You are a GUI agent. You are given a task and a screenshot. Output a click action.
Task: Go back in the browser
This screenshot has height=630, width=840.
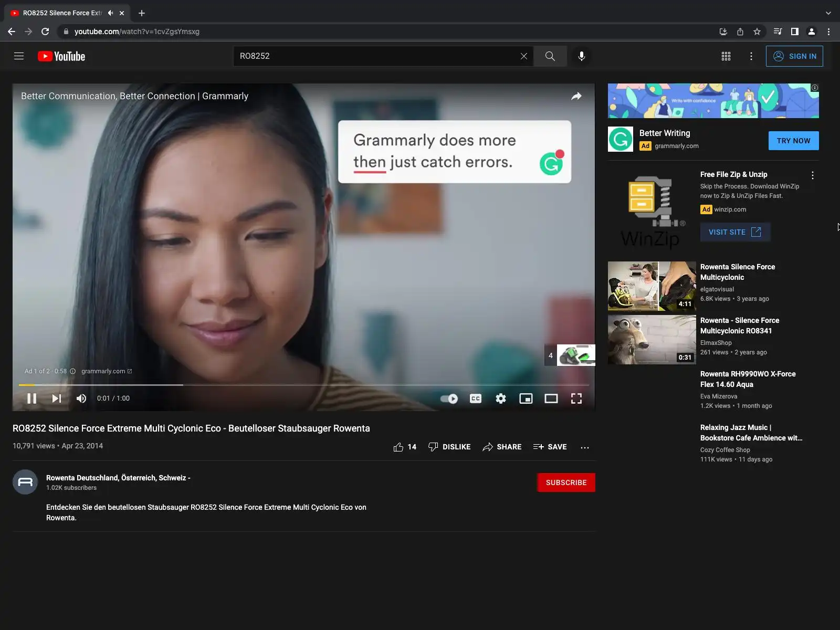(12, 31)
